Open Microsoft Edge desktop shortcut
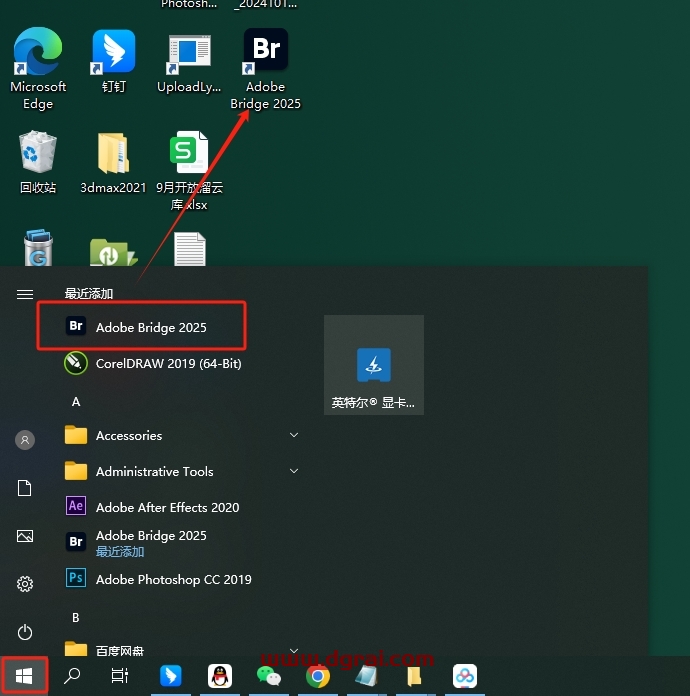The image size is (690, 696). pos(38,69)
